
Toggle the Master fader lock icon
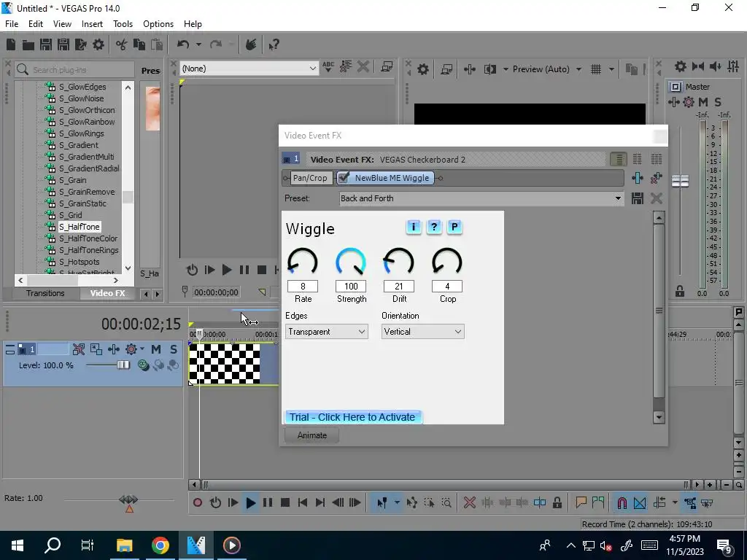tap(680, 292)
